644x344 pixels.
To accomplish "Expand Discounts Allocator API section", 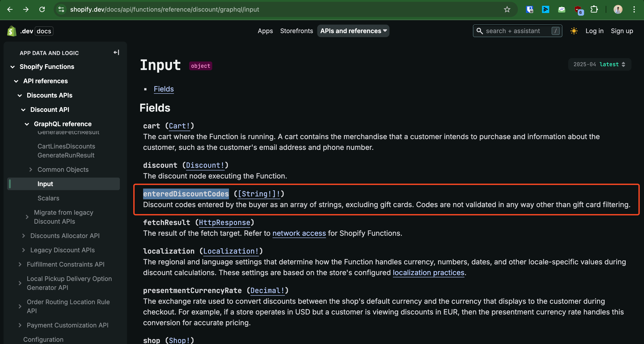I will coord(23,236).
